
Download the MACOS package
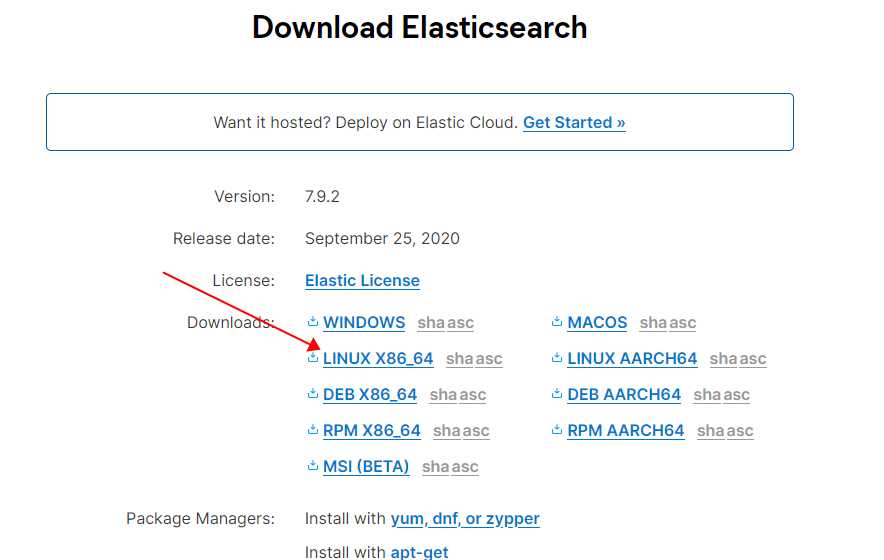[597, 323]
